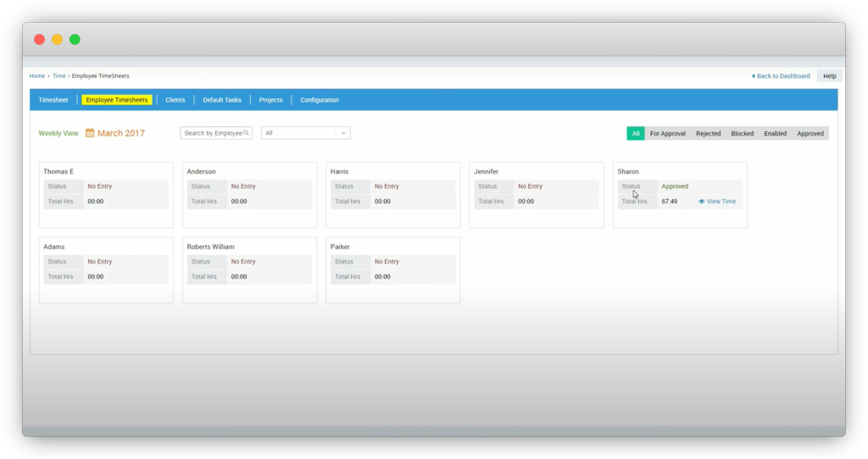This screenshot has height=459, width=868.
Task: Click Back to Dashboard link
Action: pyautogui.click(x=783, y=75)
